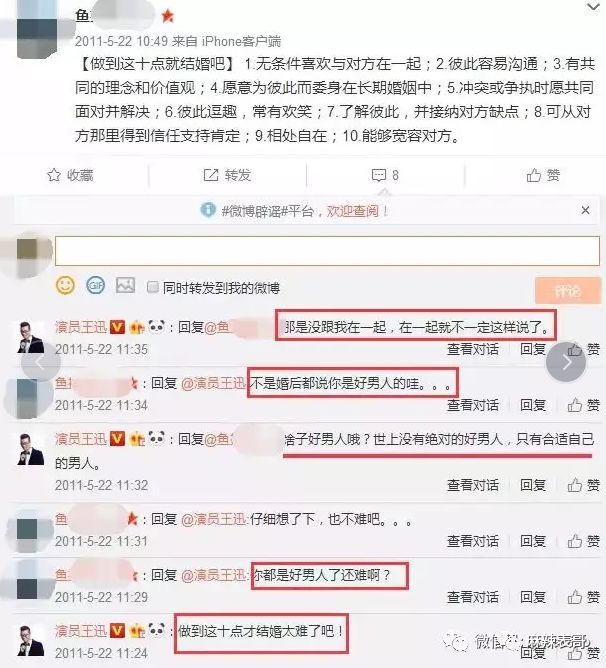The width and height of the screenshot is (606, 668).
Task: Focus the comment text input box
Action: coord(327,251)
